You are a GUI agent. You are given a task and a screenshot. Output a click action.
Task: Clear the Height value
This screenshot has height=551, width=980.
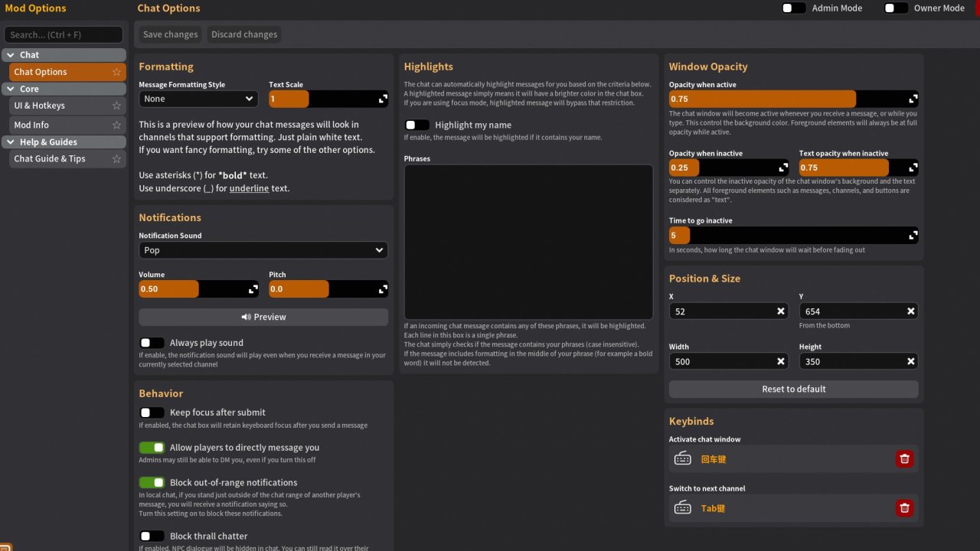pyautogui.click(x=910, y=361)
